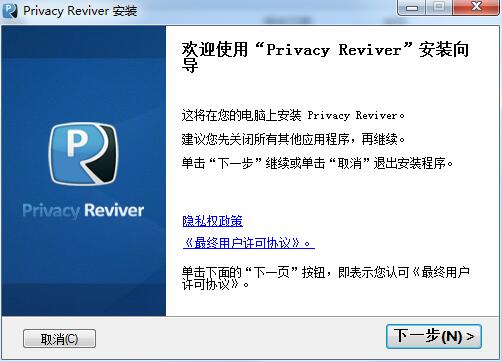
Task: Cancel the setup with the 取消(C) button
Action: pyautogui.click(x=59, y=339)
